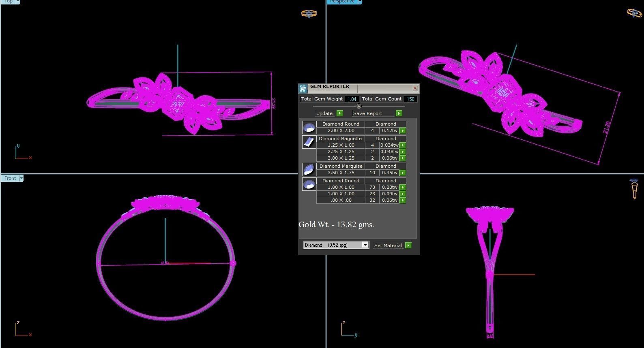The height and width of the screenshot is (348, 644).
Task: Click the green arrow next to Set Material
Action: pyautogui.click(x=408, y=245)
